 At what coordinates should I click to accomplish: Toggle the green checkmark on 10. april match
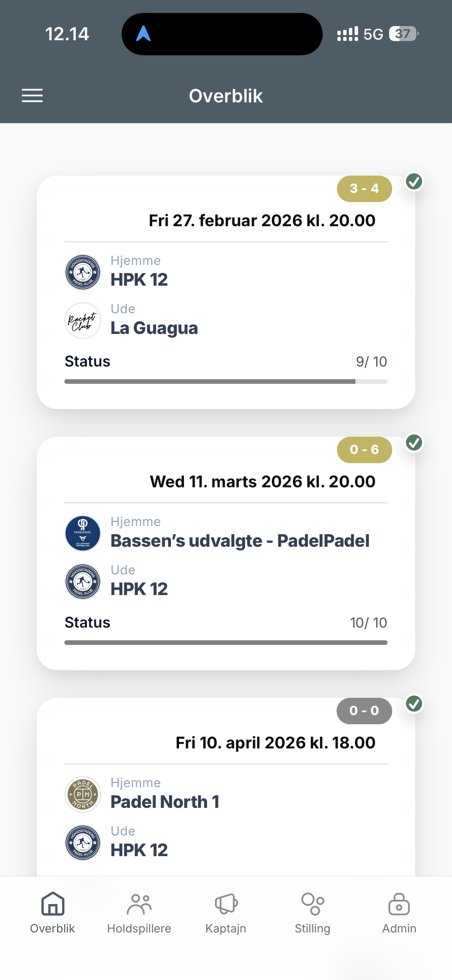coord(414,704)
